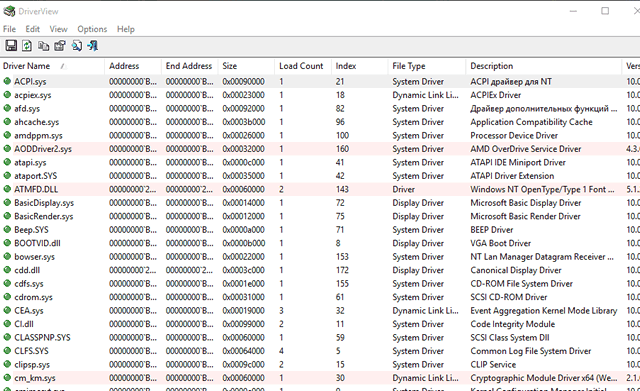Click the green icon beside amdppm.sys
Viewport: 640px width, 391px height.
click(x=7, y=135)
